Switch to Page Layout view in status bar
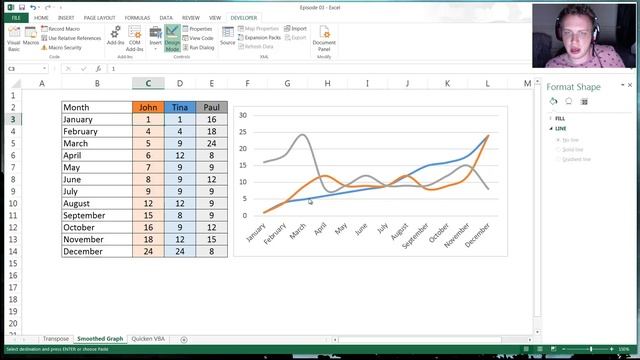The image size is (640, 360). click(540, 349)
